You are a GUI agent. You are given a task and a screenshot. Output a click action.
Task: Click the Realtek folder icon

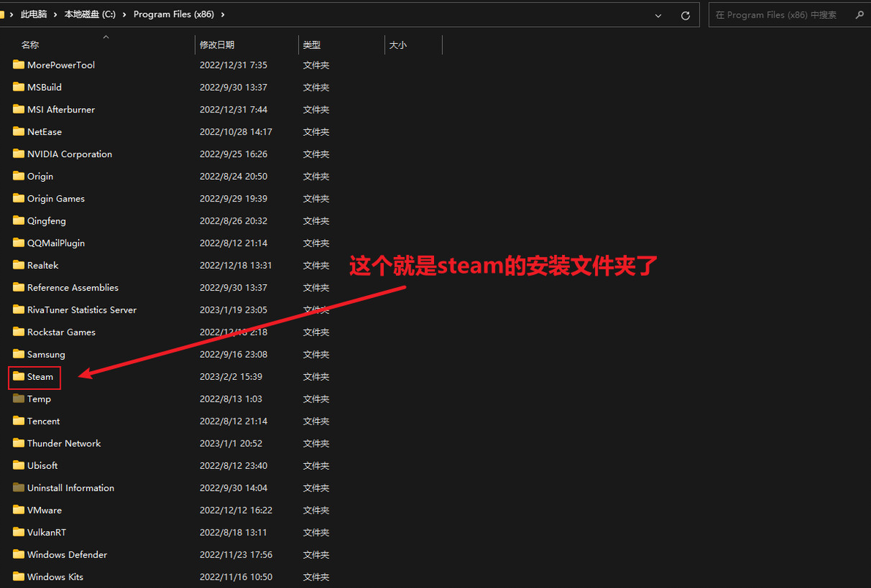18,265
